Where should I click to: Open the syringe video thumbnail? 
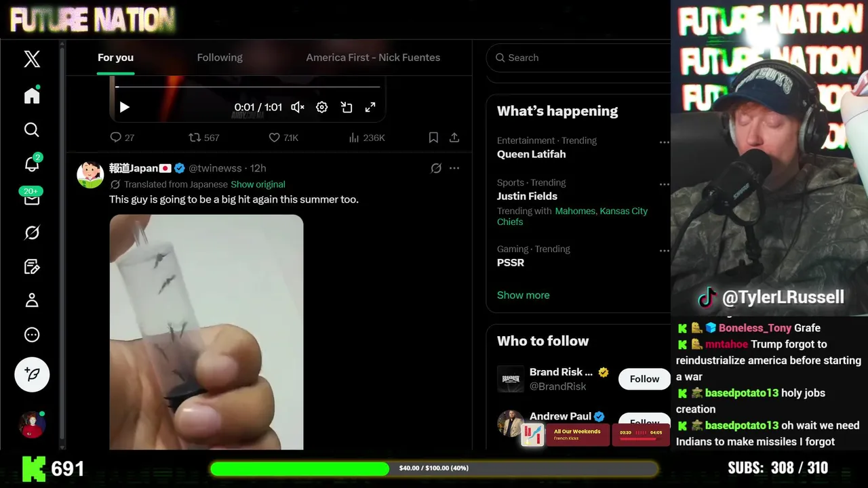coord(206,332)
